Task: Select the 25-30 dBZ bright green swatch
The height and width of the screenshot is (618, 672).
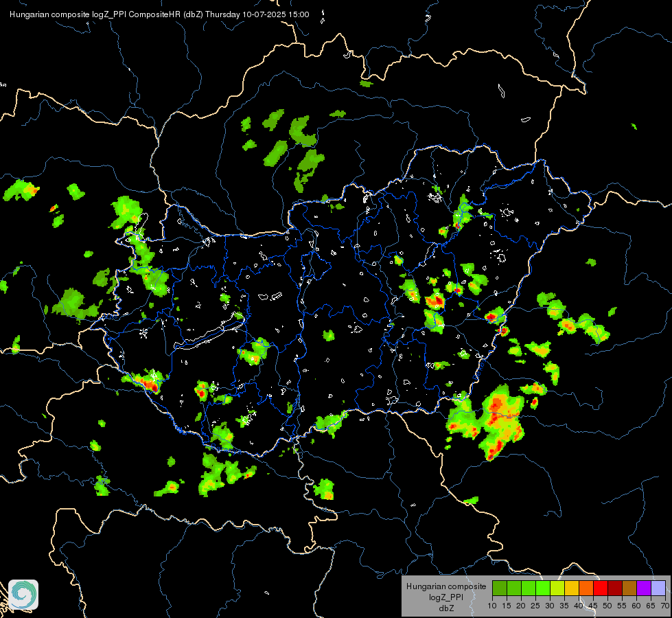Action: point(543,588)
